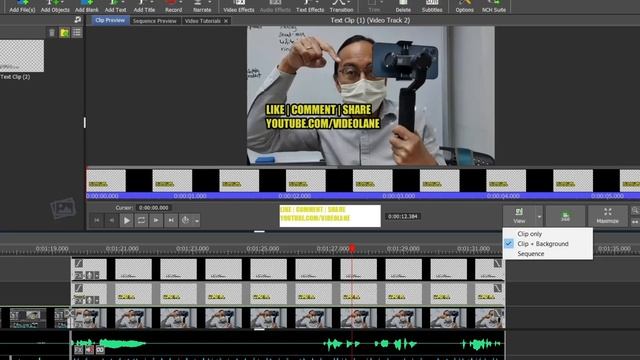This screenshot has width=640, height=360.
Task: Click the Add Text toolbar button
Action: click(x=116, y=7)
